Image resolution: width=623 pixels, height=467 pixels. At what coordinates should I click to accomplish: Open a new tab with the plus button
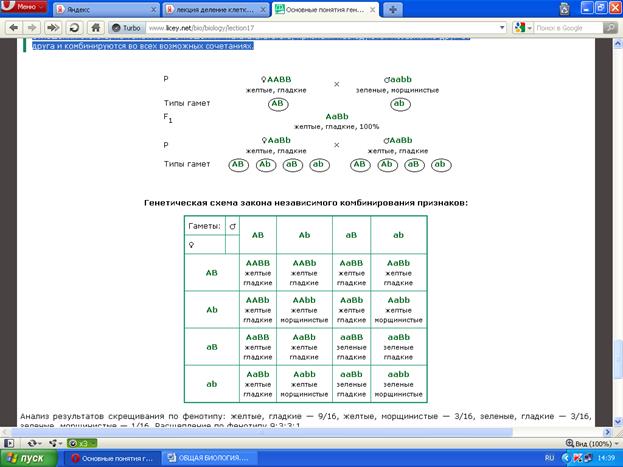coord(393,10)
